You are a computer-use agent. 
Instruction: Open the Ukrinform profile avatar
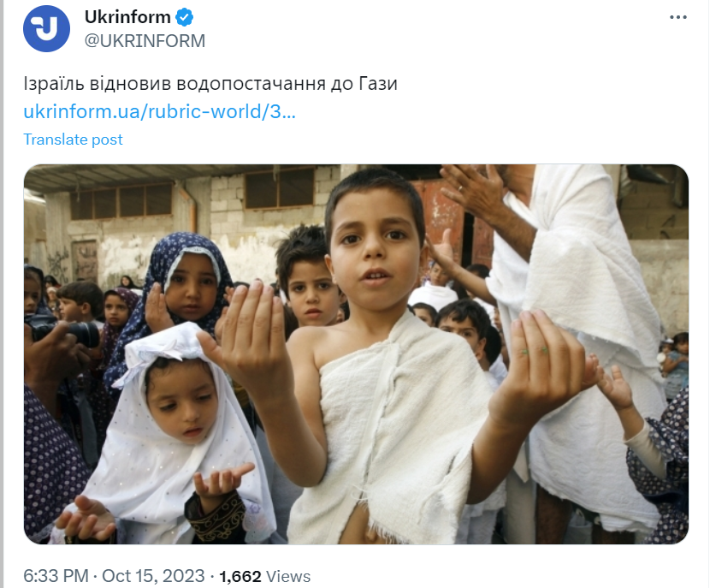(x=47, y=28)
